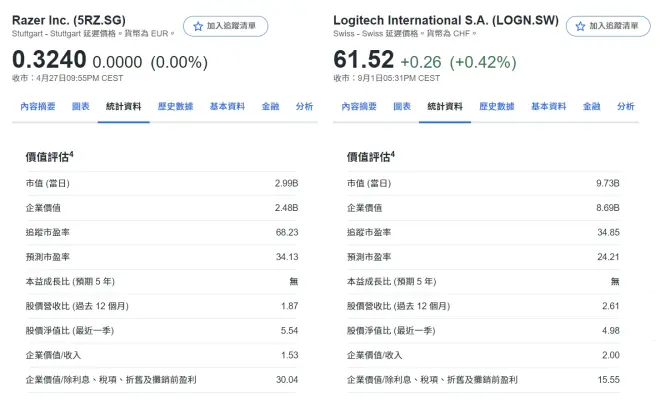This screenshot has height=402, width=660.
Task: Click Logitech's 追蹤市盈率 row label
Action: coord(369,232)
